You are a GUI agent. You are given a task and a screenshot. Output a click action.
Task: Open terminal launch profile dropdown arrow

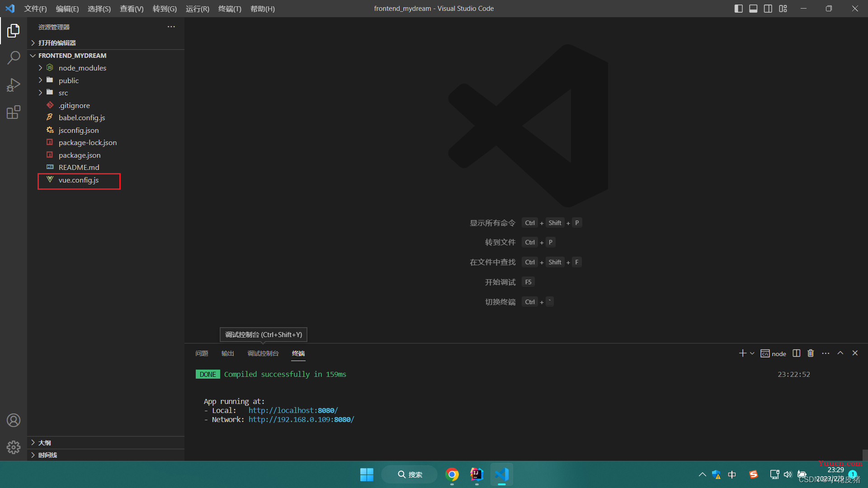click(752, 353)
